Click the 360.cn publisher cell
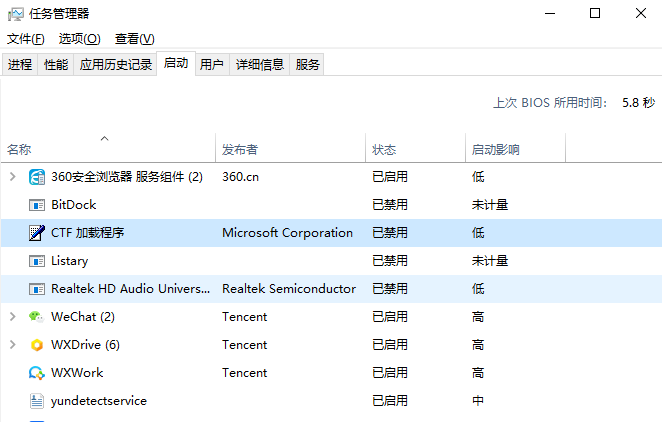662x422 pixels. click(240, 177)
